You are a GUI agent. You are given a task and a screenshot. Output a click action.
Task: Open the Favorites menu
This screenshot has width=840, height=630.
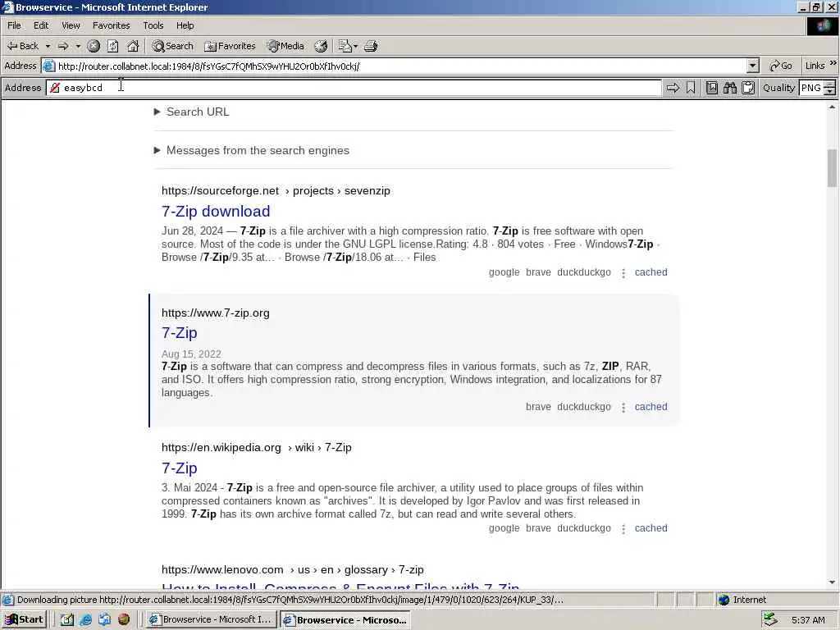[111, 25]
